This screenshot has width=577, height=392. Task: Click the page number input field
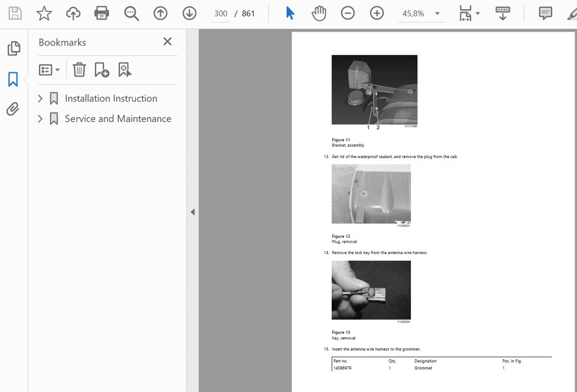click(220, 14)
